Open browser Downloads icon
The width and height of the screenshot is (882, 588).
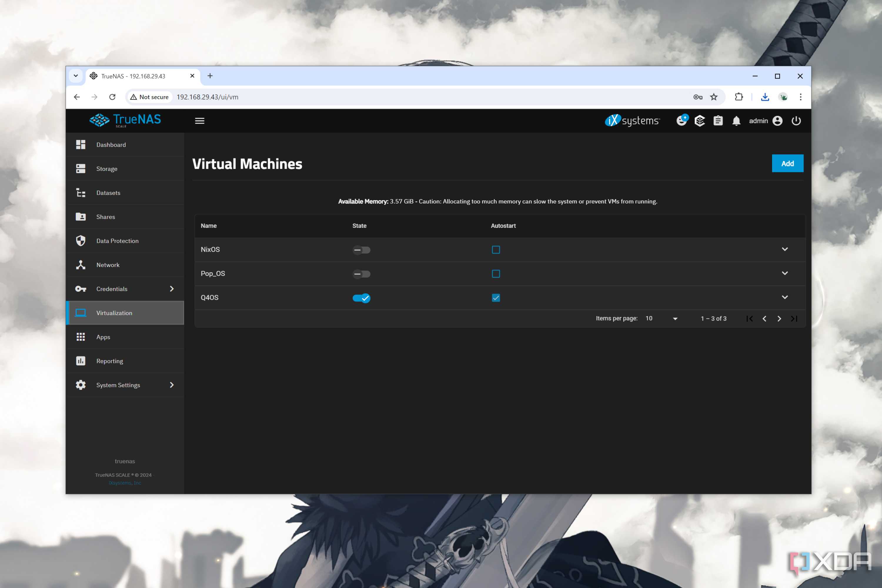coord(765,97)
